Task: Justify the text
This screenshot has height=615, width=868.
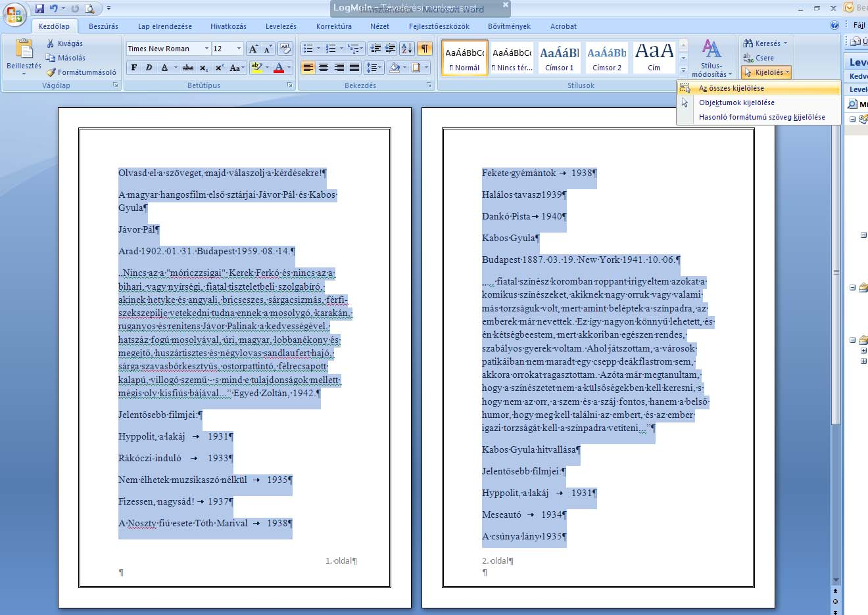Action: (x=354, y=68)
